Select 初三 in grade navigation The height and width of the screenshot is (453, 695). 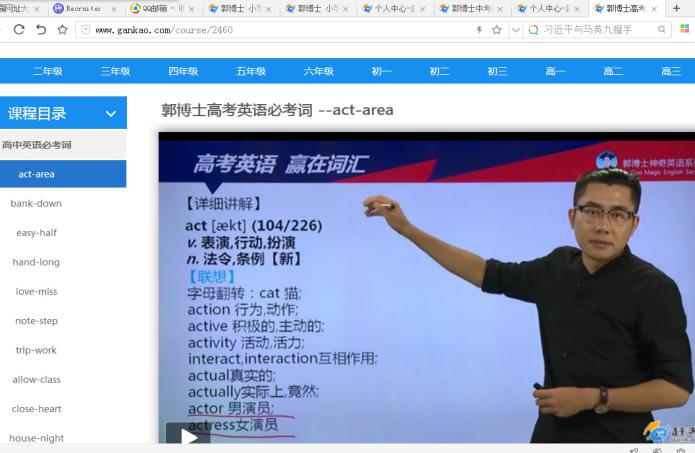(x=497, y=71)
